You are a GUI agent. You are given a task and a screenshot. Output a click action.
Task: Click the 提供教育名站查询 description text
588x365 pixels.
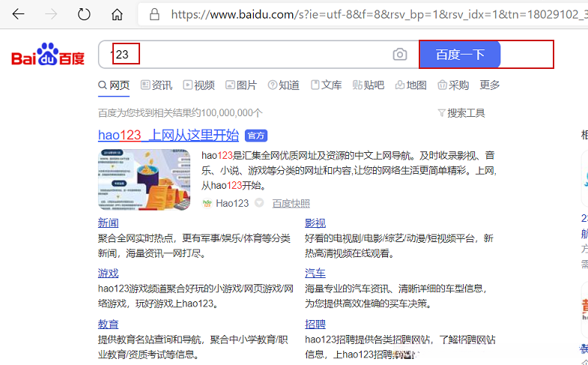point(193,346)
